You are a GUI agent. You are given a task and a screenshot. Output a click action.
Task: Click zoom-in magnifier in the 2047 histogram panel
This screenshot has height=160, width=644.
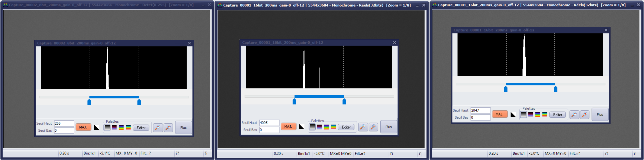pyautogui.click(x=585, y=115)
